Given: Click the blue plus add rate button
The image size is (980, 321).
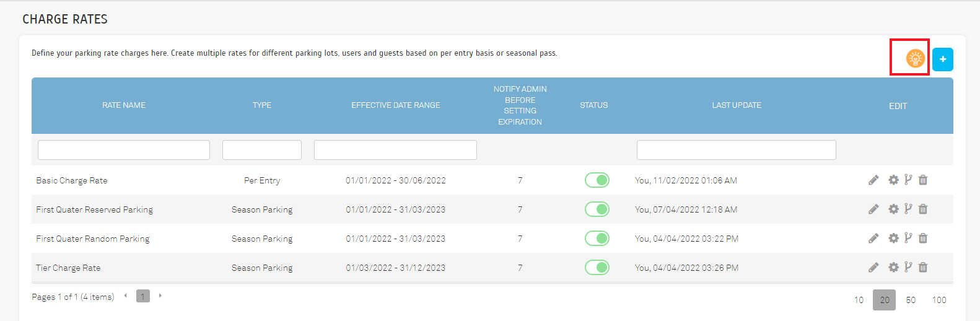Looking at the screenshot, I should coord(942,59).
